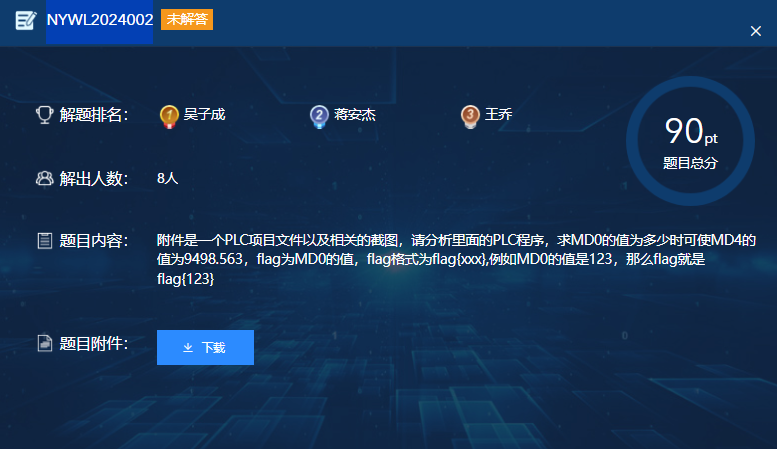Click the document icon beside 题目内容

44,241
